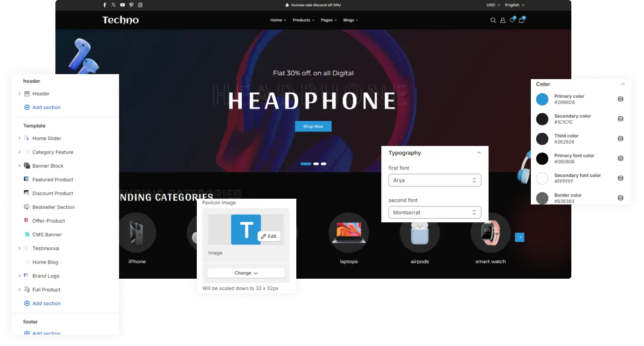Collapse the Typography panel
Viewport: 644px width, 346px height.
pyautogui.click(x=479, y=153)
